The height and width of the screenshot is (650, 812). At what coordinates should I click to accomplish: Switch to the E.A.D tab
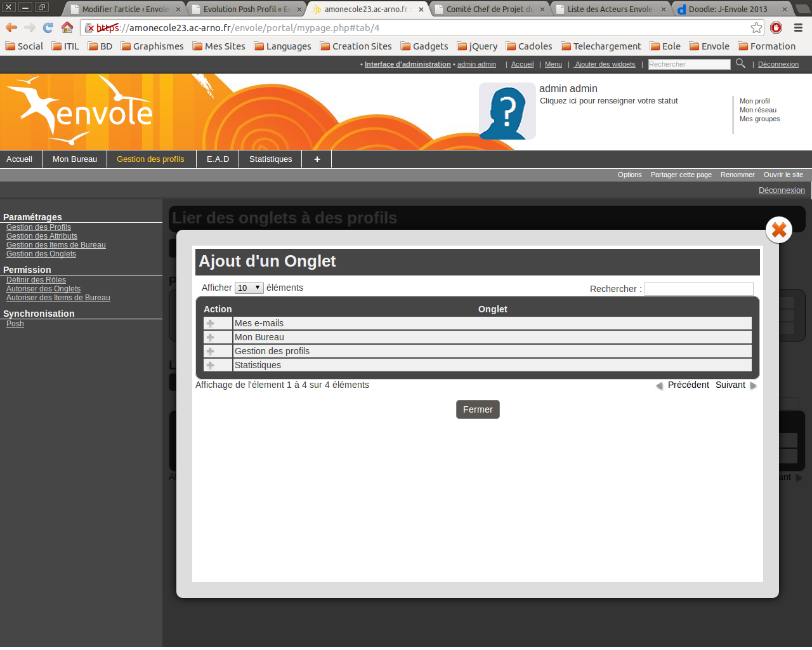tap(218, 159)
